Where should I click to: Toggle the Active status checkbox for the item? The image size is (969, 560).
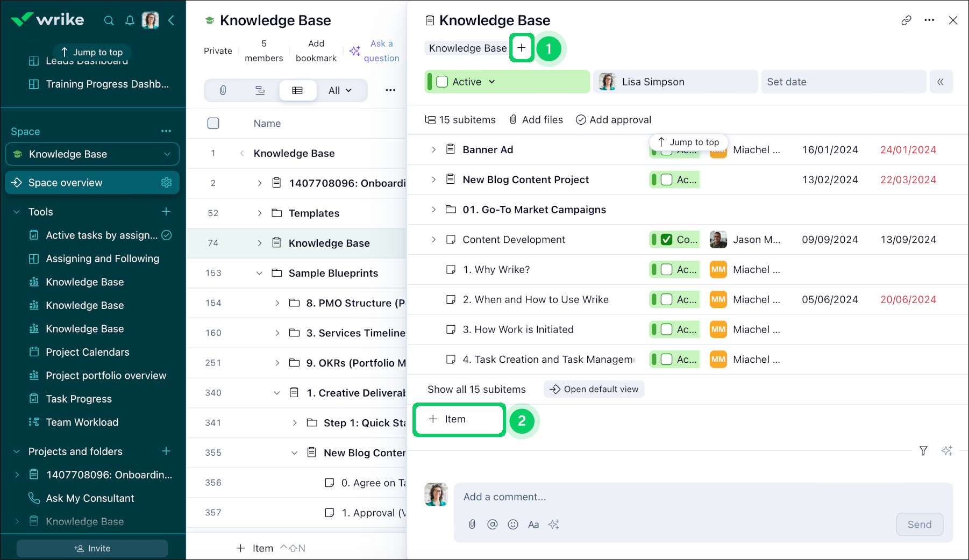coord(442,82)
